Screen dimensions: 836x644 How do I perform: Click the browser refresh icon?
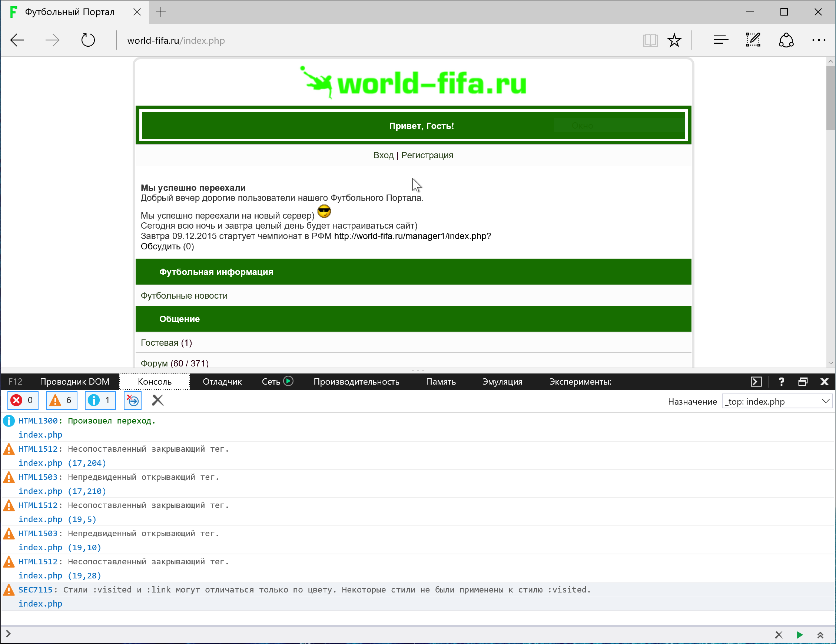pos(88,40)
